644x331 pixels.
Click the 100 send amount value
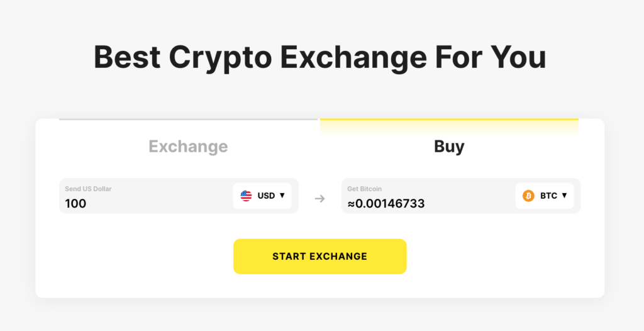[x=75, y=203]
